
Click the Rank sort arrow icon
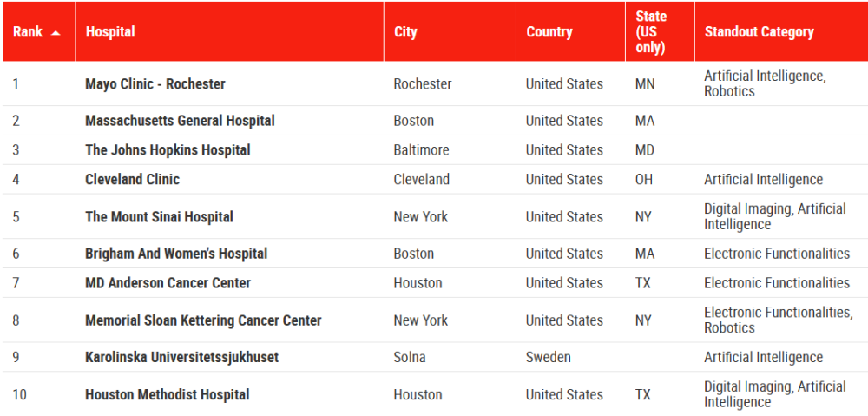click(x=55, y=33)
